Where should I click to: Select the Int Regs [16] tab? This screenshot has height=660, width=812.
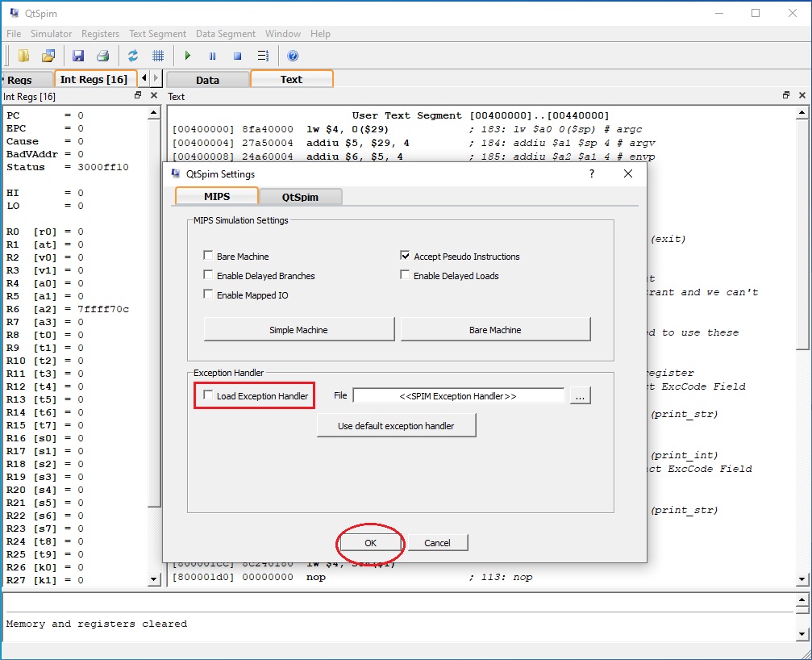pyautogui.click(x=95, y=79)
